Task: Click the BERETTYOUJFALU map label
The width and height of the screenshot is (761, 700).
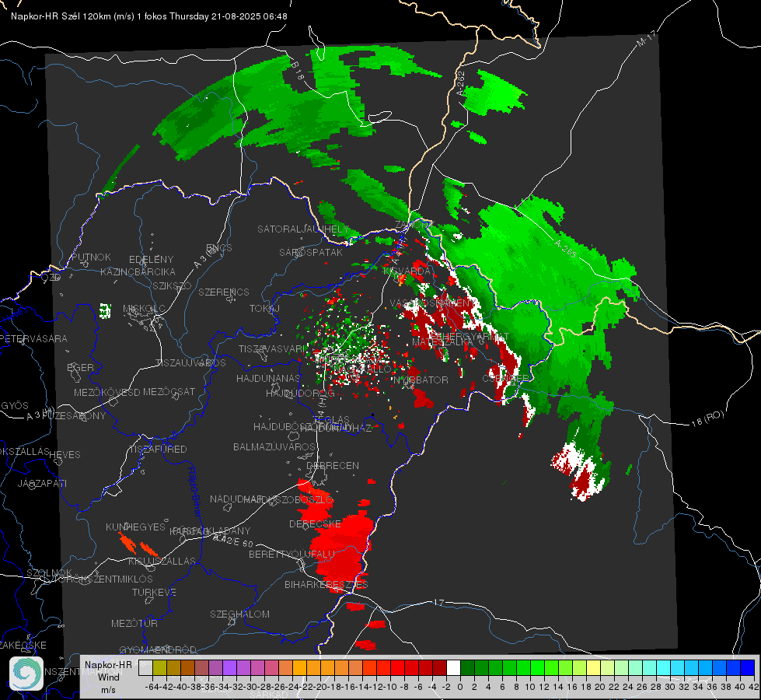Action: point(291,554)
